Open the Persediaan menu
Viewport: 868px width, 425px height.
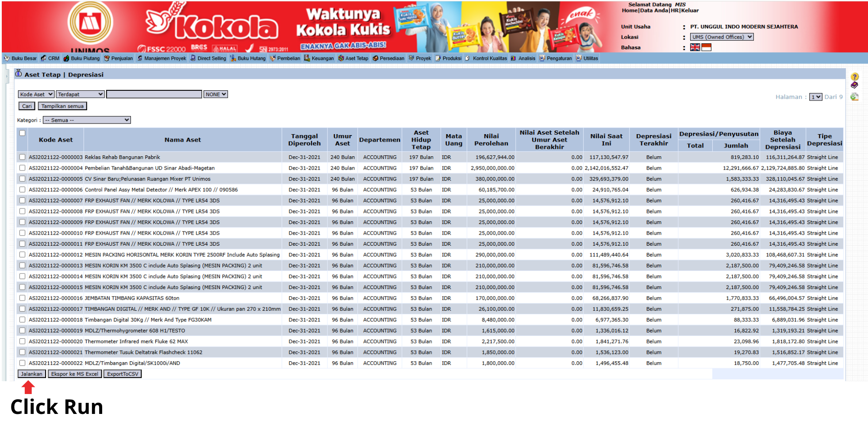[388, 58]
